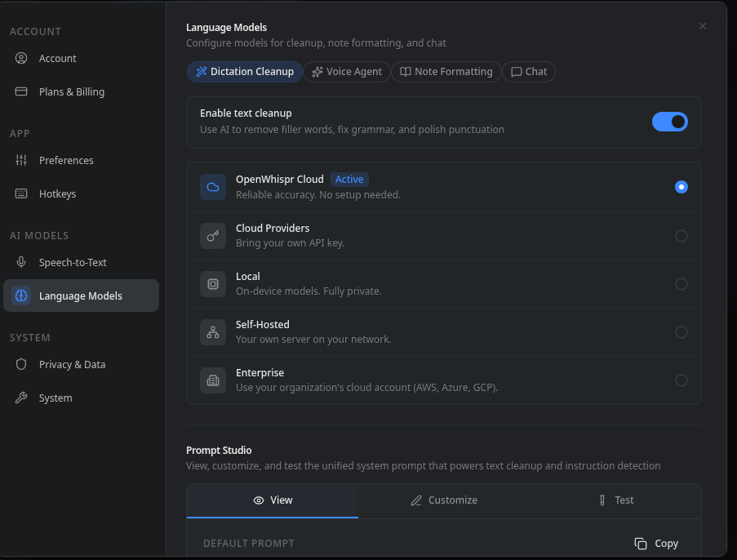
Task: Click the Plans & Billing card icon
Action: pyautogui.click(x=21, y=91)
